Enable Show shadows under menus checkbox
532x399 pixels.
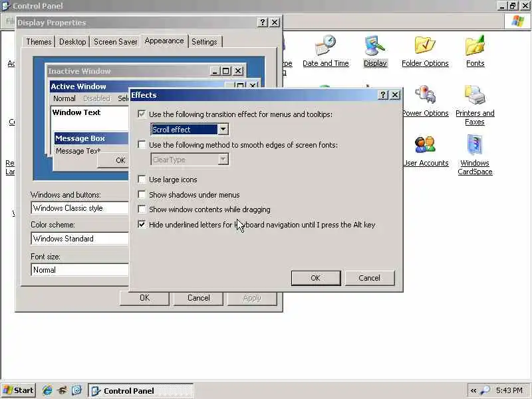(x=142, y=194)
